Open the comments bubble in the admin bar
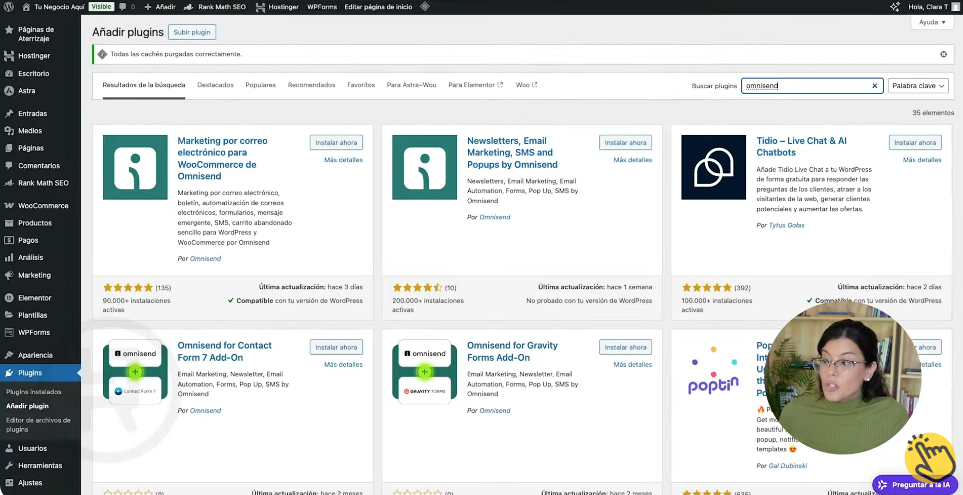The width and height of the screenshot is (963, 495). point(127,7)
